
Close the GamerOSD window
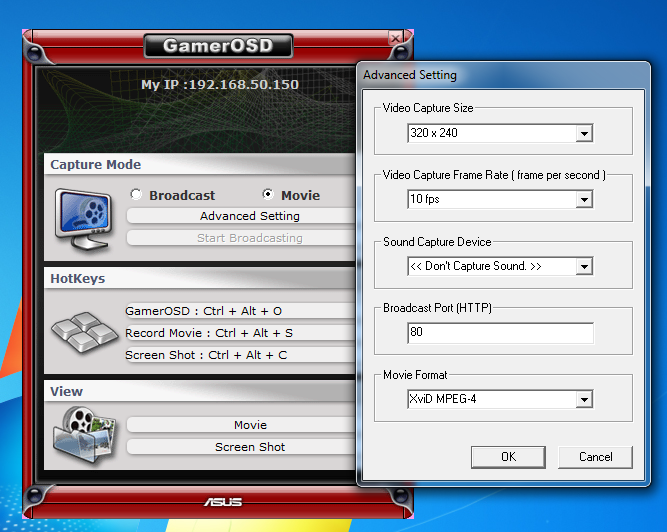click(395, 38)
